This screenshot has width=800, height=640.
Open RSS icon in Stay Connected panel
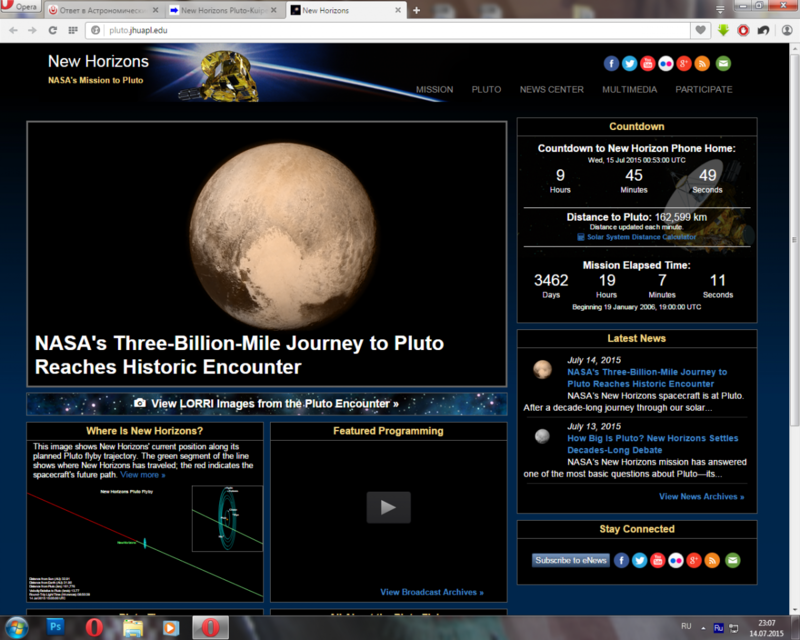point(712,560)
